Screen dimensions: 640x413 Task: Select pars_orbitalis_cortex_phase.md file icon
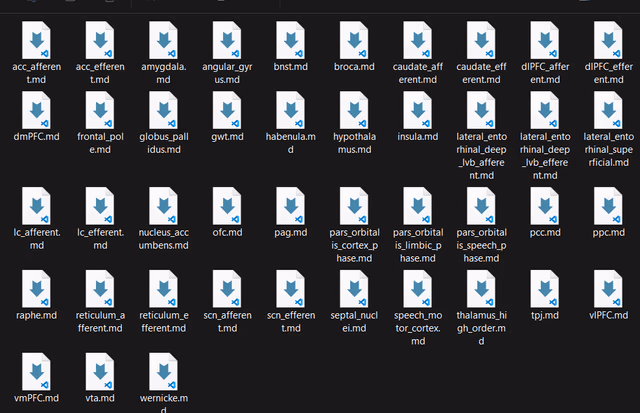point(354,206)
